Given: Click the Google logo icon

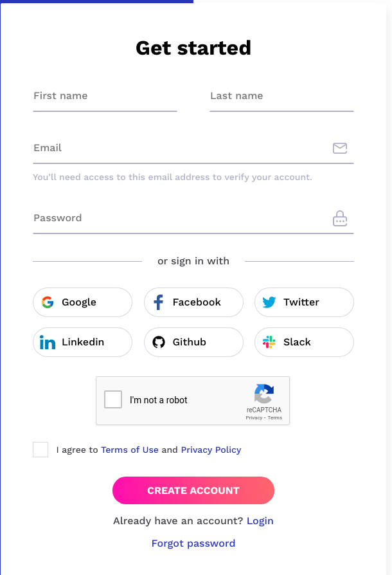Looking at the screenshot, I should click(48, 302).
